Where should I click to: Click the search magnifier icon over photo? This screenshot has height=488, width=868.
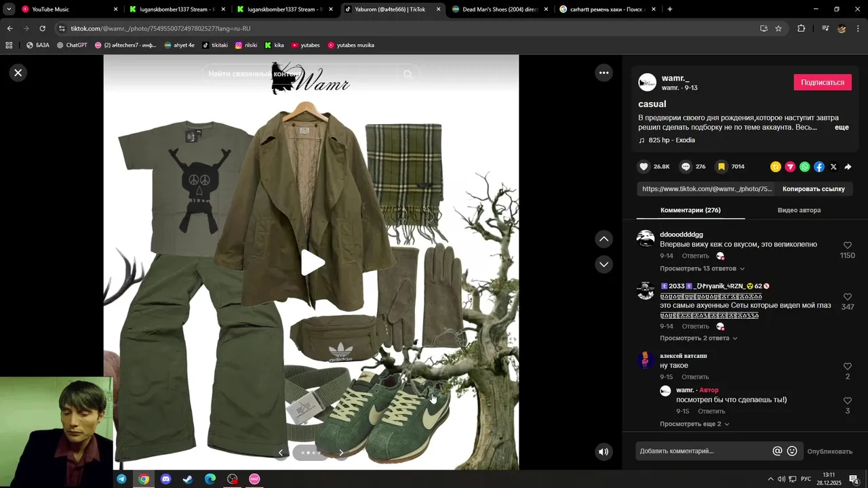[x=408, y=74]
